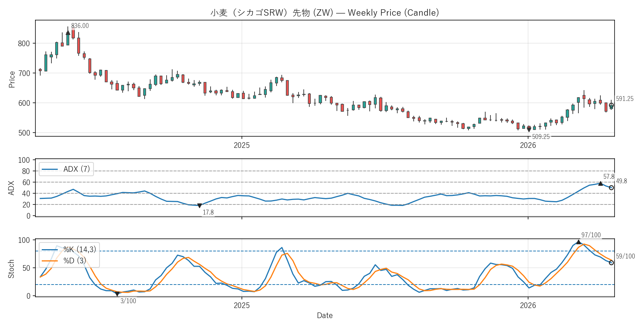Viewport: 644px width, 327px height.
Task: Click the ADX low triangle marker at 17.8
Action: coord(199,206)
